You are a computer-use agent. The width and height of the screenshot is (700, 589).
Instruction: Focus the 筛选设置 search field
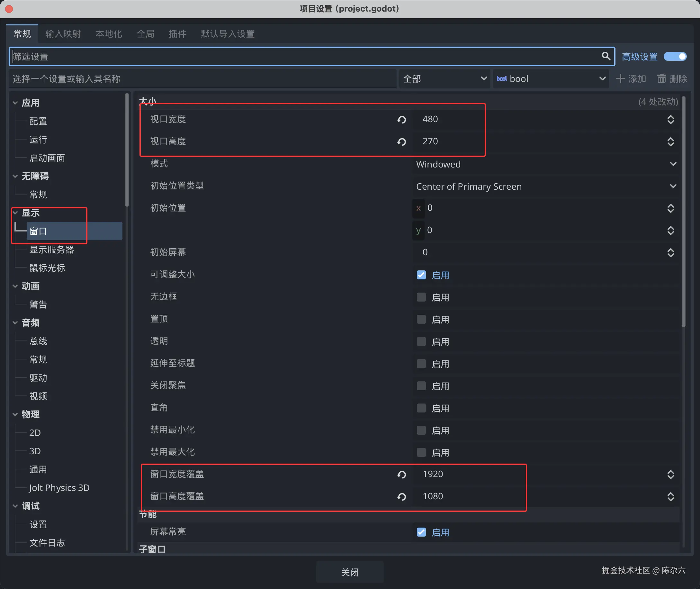(x=301, y=57)
